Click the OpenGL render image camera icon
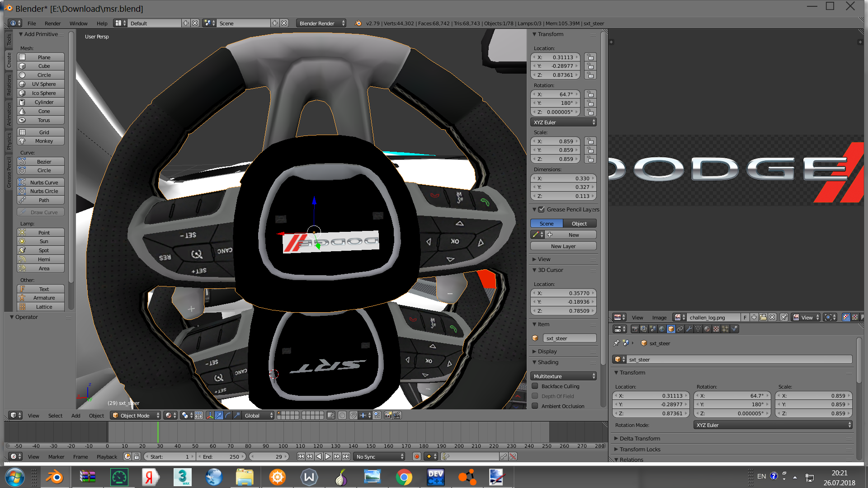 coord(388,415)
